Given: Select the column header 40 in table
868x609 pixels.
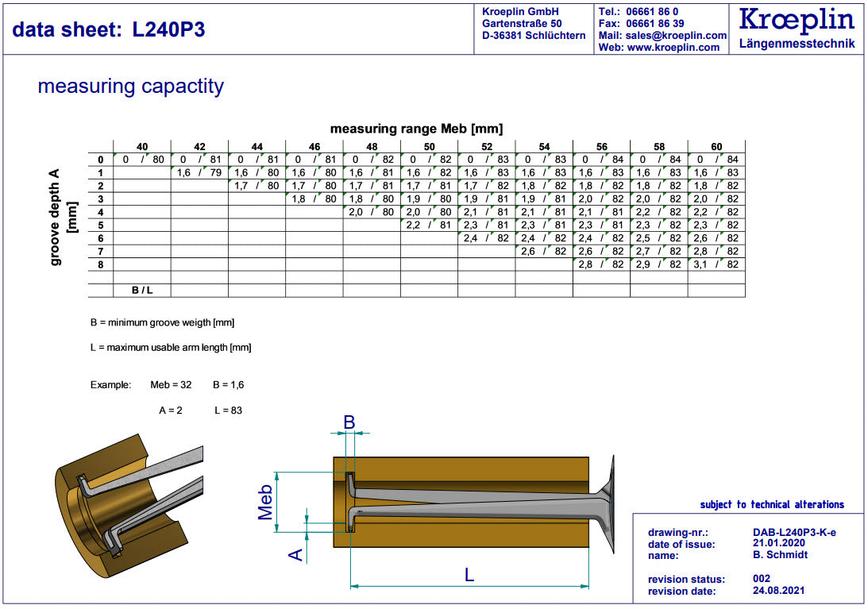Looking at the screenshot, I should tap(141, 147).
